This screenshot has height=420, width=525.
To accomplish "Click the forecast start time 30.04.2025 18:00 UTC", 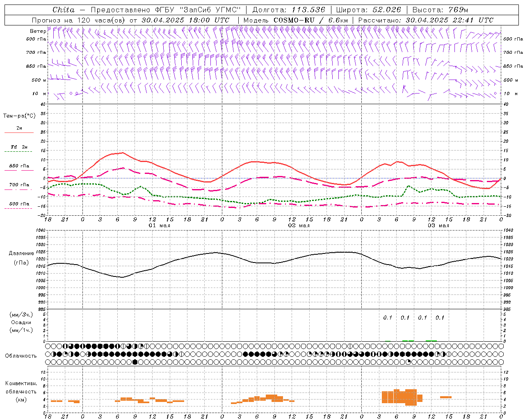I will coord(185,20).
